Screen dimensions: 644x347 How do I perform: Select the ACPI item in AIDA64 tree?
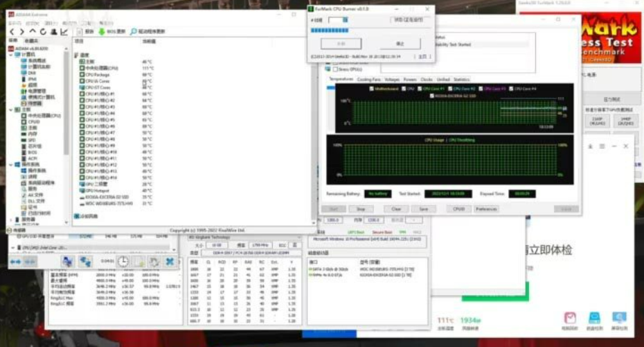pos(29,158)
